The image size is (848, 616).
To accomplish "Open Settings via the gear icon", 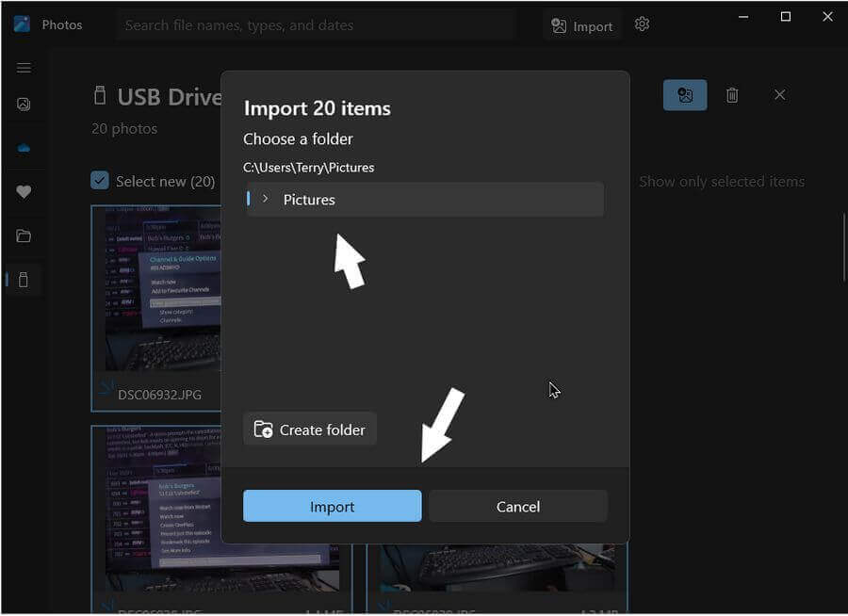I will point(642,24).
